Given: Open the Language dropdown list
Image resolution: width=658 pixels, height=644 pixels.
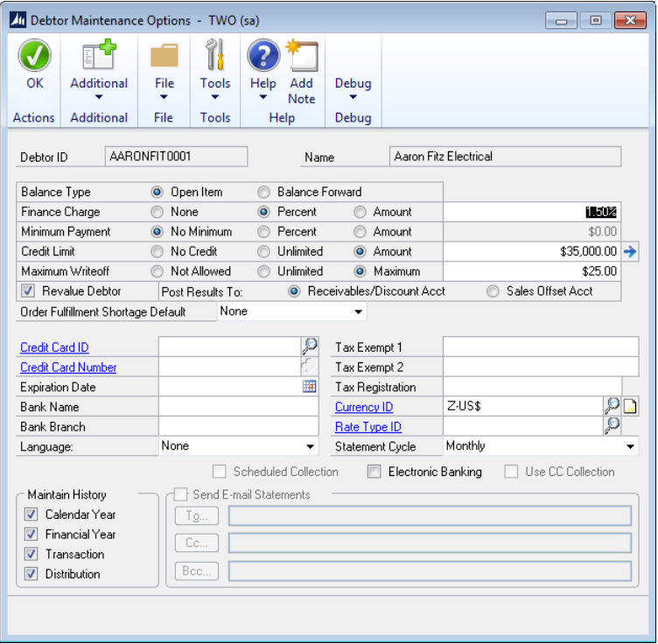Looking at the screenshot, I should click(310, 447).
